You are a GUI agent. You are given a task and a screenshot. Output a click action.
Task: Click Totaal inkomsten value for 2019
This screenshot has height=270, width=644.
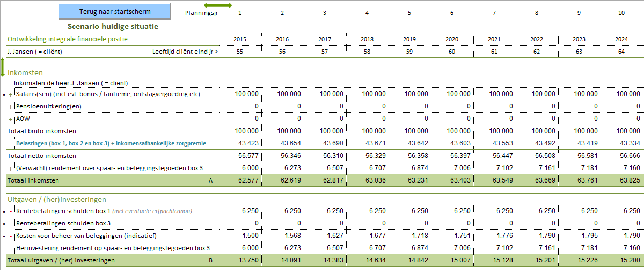(x=409, y=180)
